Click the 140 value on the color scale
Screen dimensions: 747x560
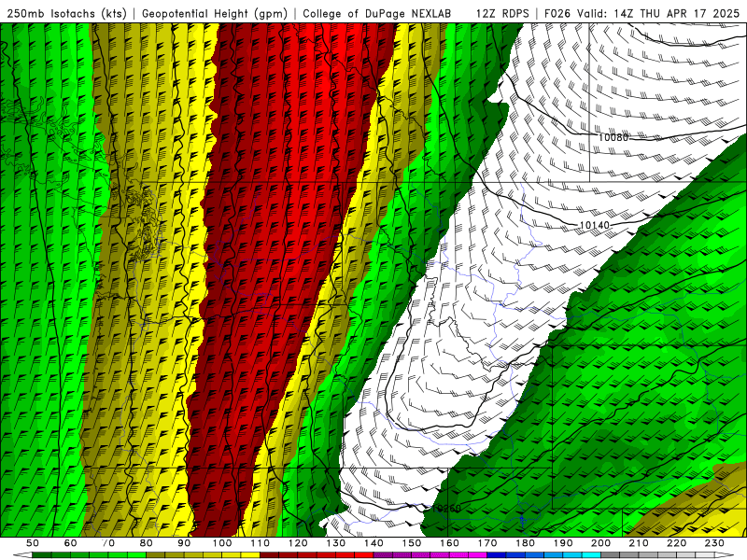(374, 543)
